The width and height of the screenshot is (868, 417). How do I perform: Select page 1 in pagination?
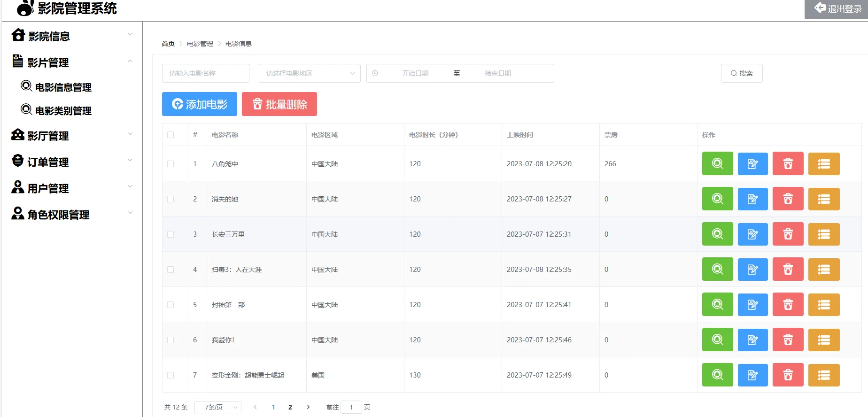pos(273,407)
